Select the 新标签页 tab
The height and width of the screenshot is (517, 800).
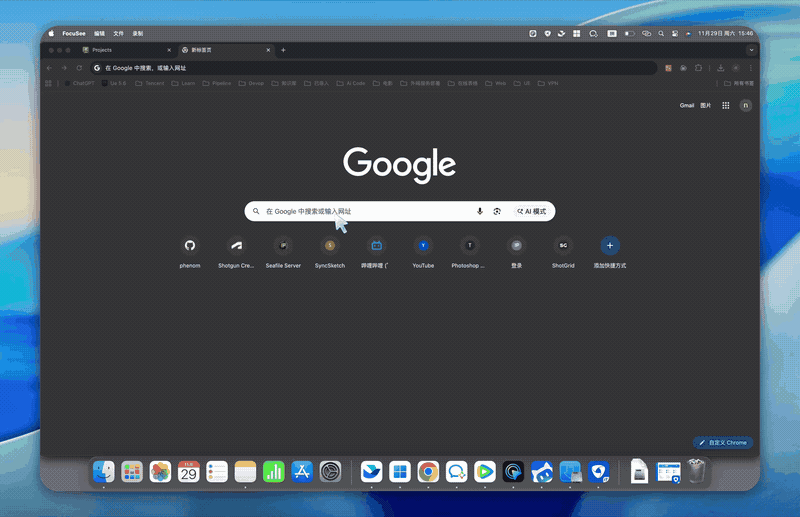226,50
